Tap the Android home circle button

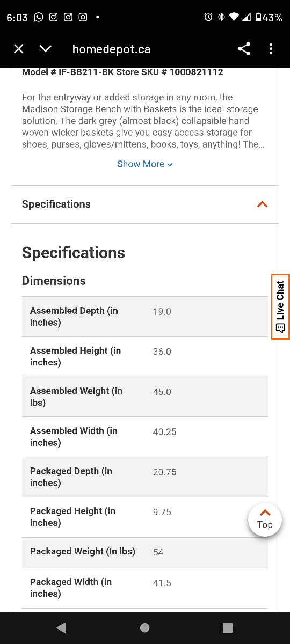point(144,627)
